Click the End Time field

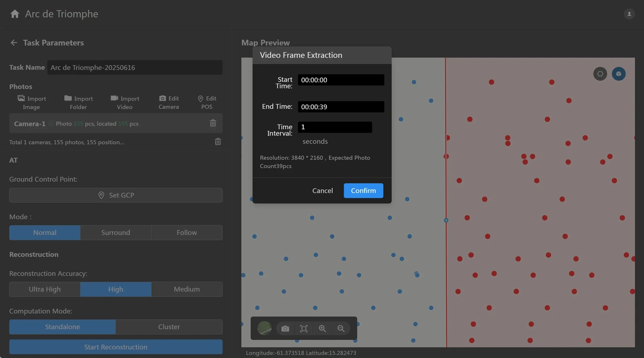[x=341, y=107]
